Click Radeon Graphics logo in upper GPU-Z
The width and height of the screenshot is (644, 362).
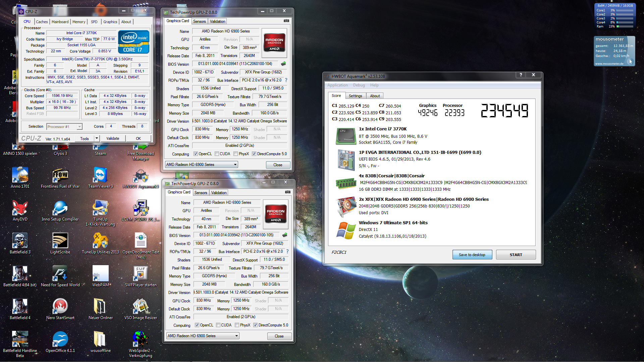point(274,42)
